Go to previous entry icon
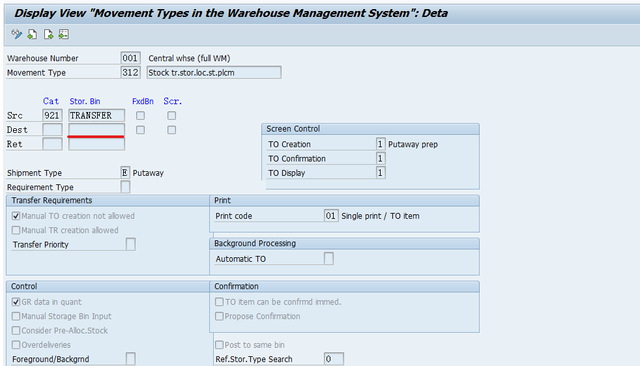Image resolution: width=640 pixels, height=366 pixels. point(32,34)
